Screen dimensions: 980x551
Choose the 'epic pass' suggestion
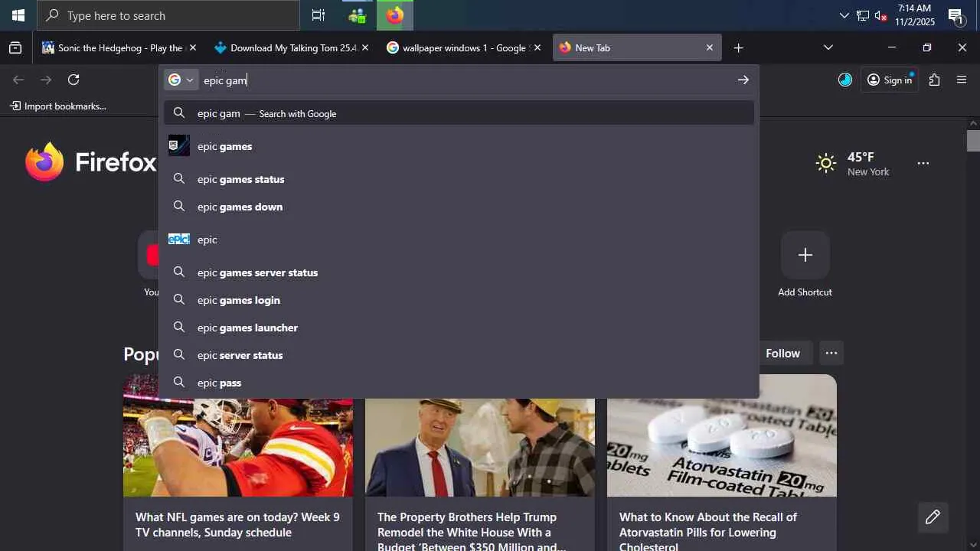459,383
